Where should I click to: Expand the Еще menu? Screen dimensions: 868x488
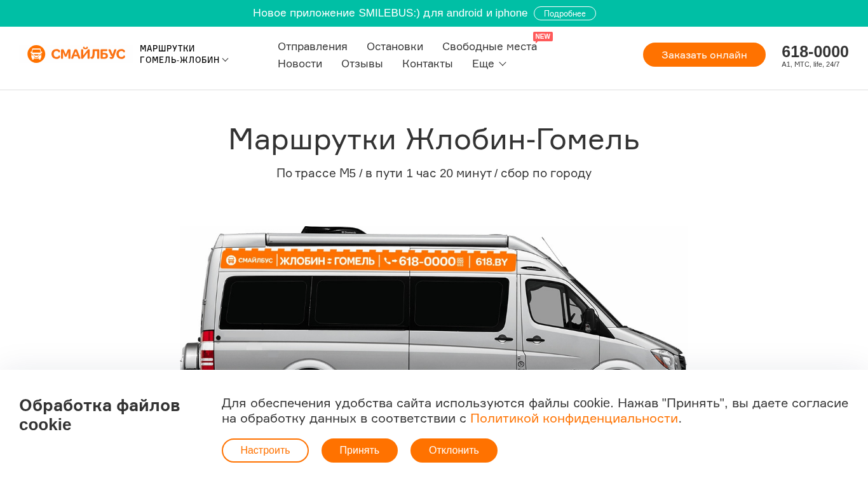tap(489, 64)
